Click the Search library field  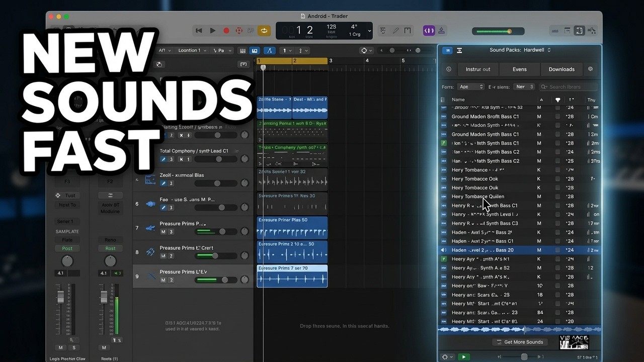pyautogui.click(x=568, y=87)
